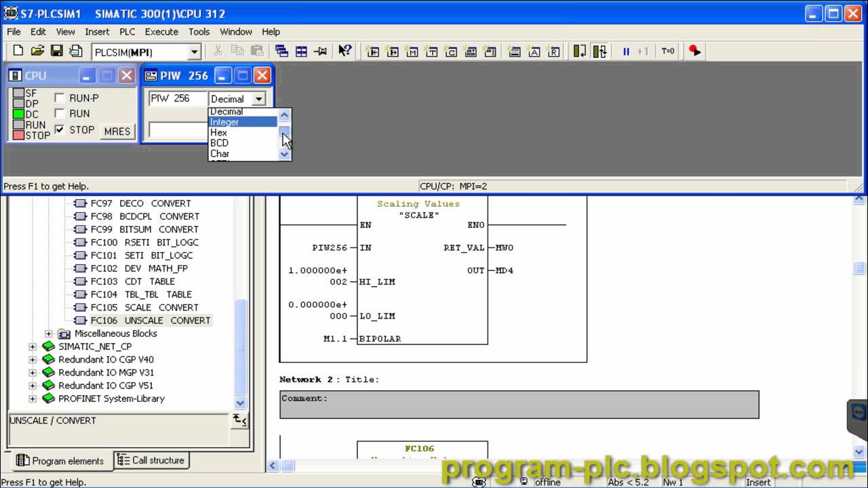Insert an Input Variable view
This screenshot has height=488, width=868.
[372, 51]
